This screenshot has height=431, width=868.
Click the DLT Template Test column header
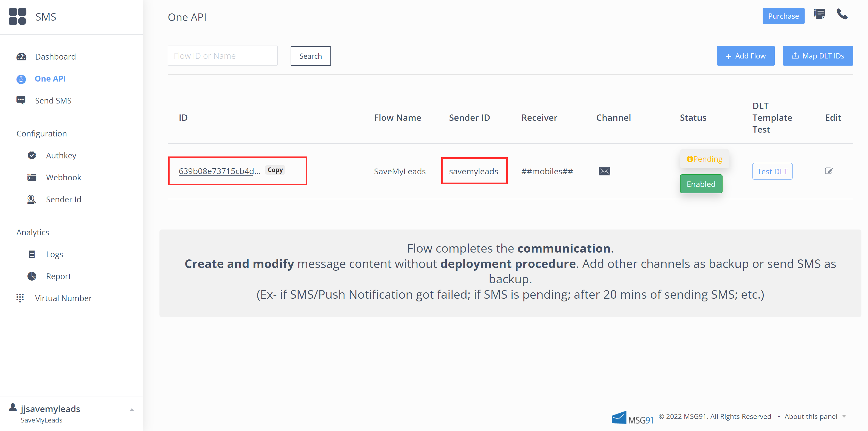click(x=772, y=117)
